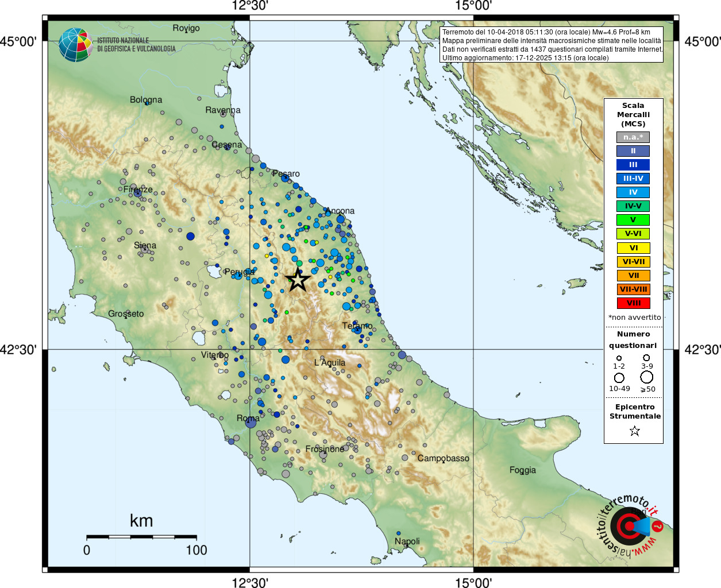Click the INGV globe logo
The image size is (721, 588).
point(75,45)
